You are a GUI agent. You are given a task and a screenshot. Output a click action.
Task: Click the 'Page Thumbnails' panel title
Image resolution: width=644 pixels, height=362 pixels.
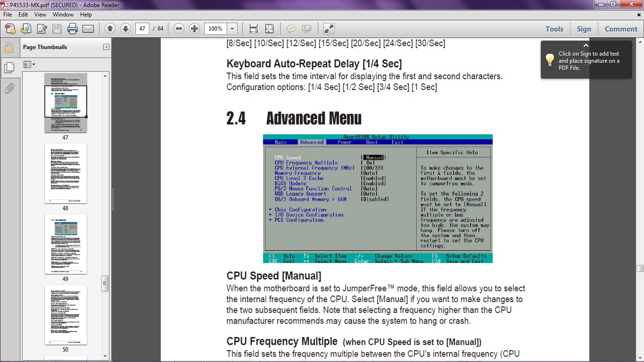pos(45,47)
